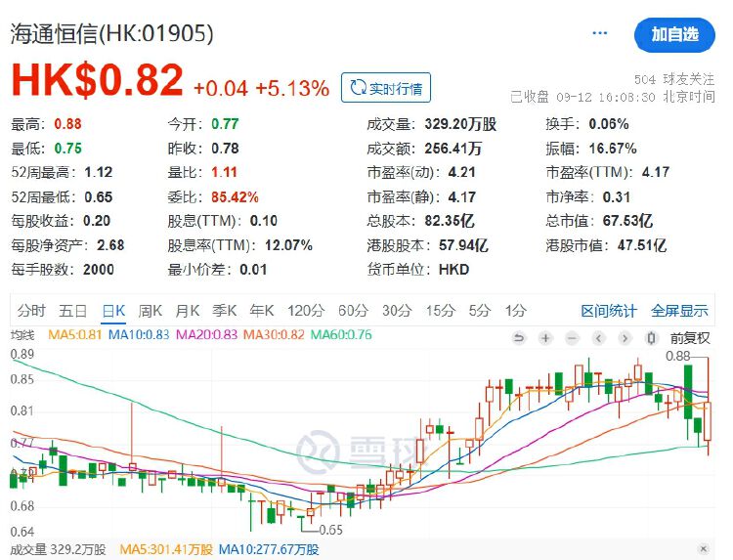Image resolution: width=733 pixels, height=560 pixels.
Task: Click the 总市值 value 67.53亿
Action: [x=627, y=221]
